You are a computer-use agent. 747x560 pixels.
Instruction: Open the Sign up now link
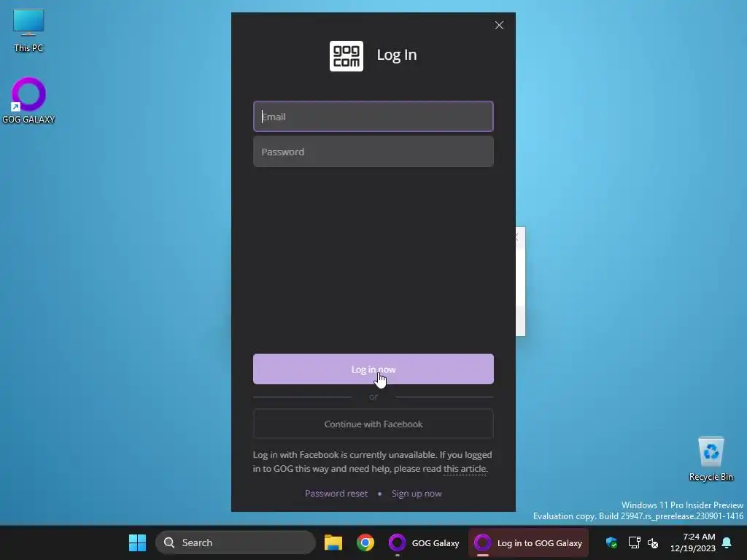coord(417,494)
